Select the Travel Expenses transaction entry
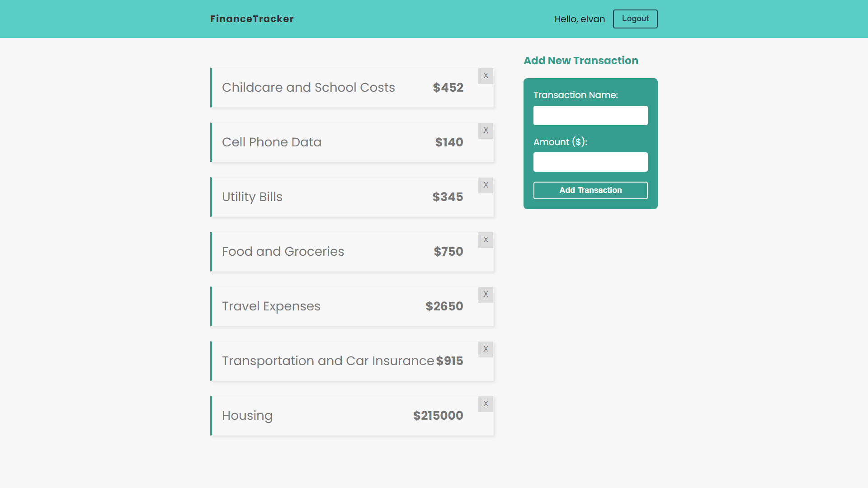 [352, 306]
